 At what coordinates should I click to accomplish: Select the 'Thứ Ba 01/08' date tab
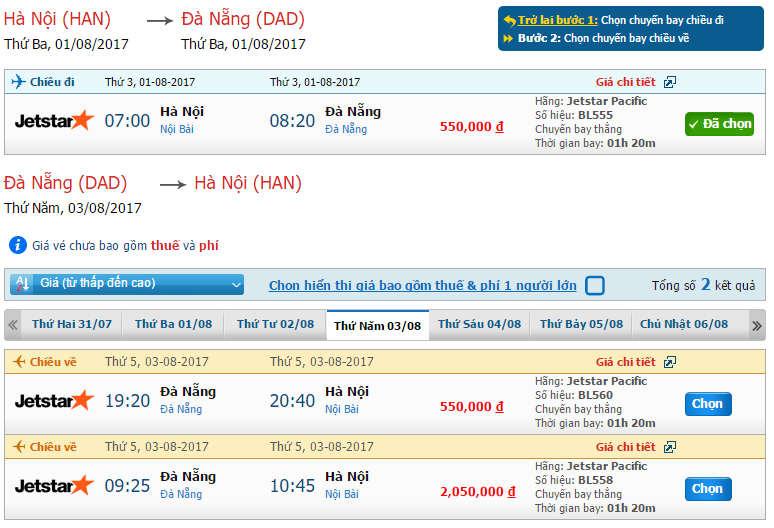(173, 324)
